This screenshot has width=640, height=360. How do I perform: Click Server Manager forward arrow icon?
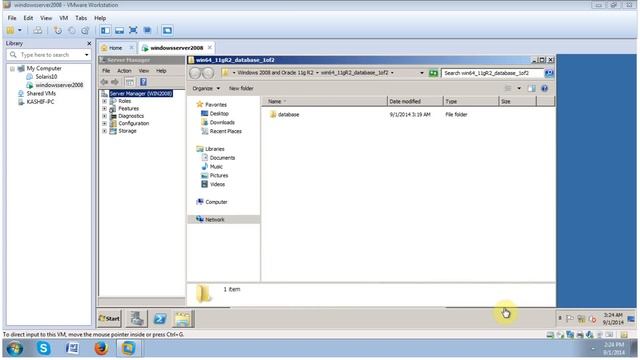click(115, 82)
